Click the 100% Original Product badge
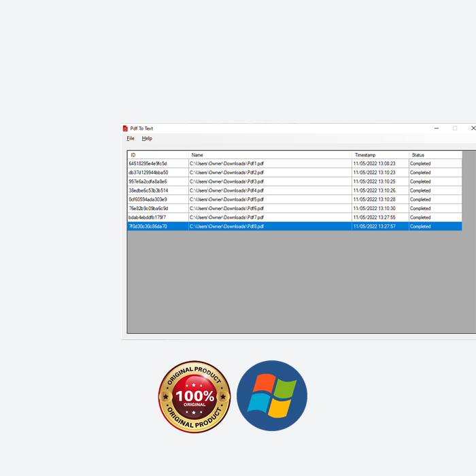The image size is (476, 476). coord(194,396)
